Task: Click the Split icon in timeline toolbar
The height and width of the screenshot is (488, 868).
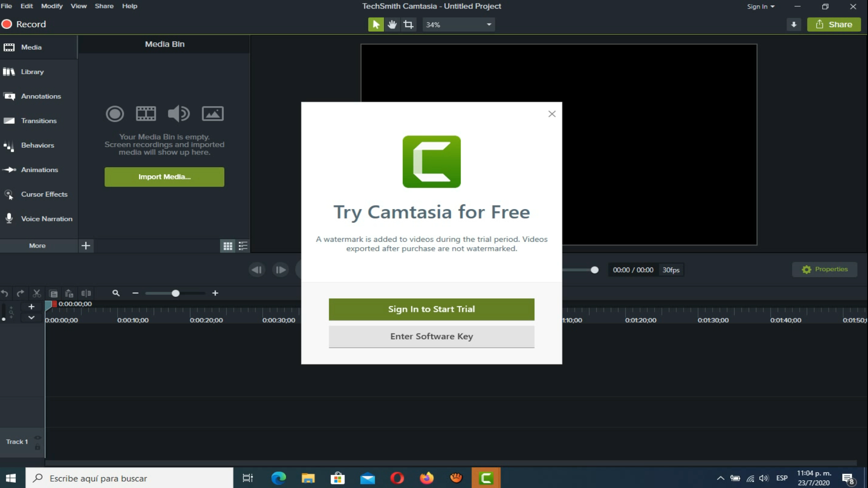Action: [86, 293]
